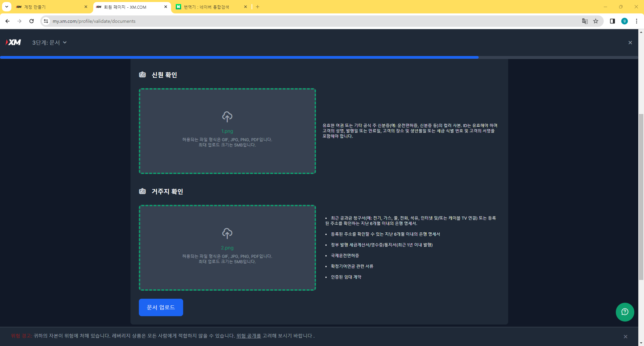
Task: Open the Chrome three-dot menu
Action: [637, 21]
